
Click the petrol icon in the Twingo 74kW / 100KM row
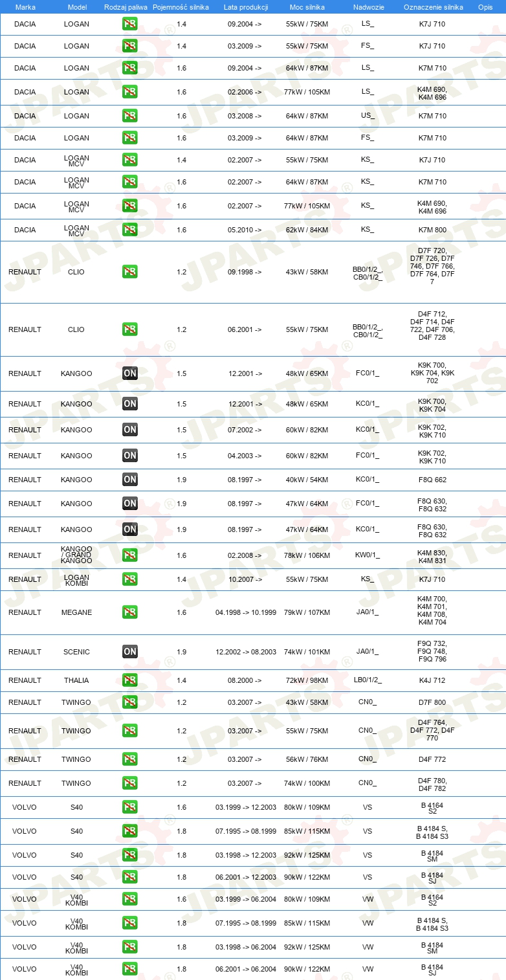(130, 783)
